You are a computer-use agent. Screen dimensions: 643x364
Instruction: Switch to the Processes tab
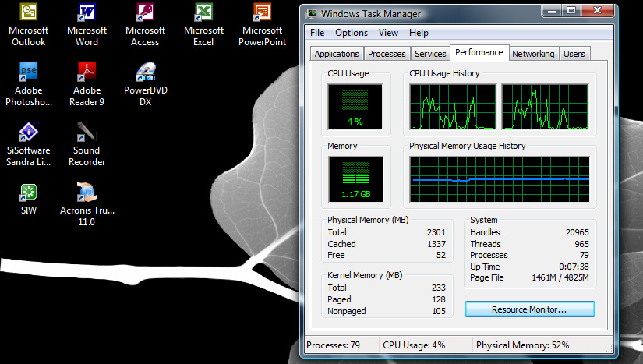tap(387, 54)
